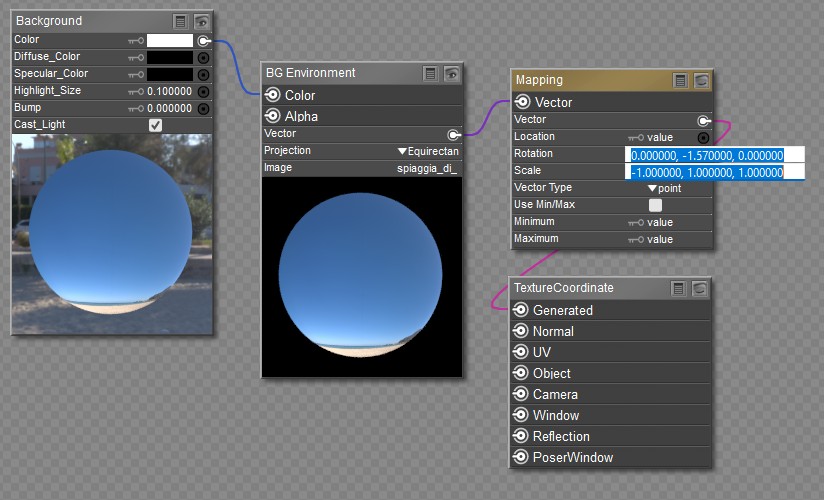Click the key icon next to Highlight_Size
Image resolution: width=824 pixels, height=500 pixels.
(136, 91)
